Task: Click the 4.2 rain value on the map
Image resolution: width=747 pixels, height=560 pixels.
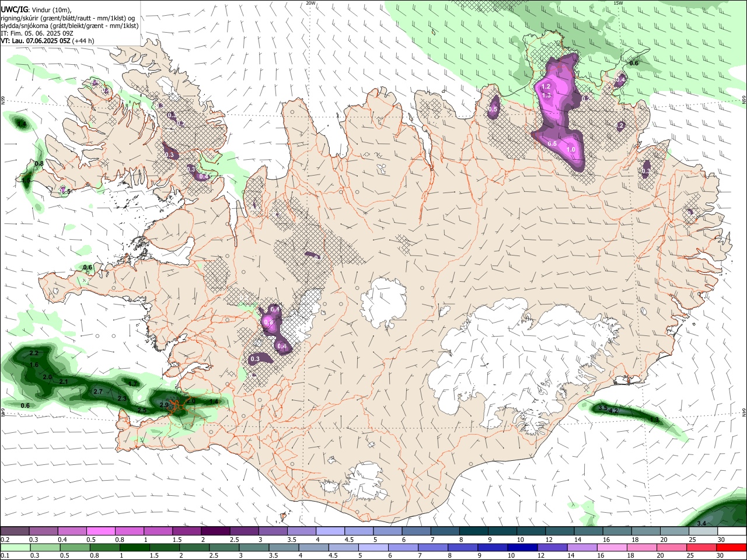Action: [x=613, y=411]
